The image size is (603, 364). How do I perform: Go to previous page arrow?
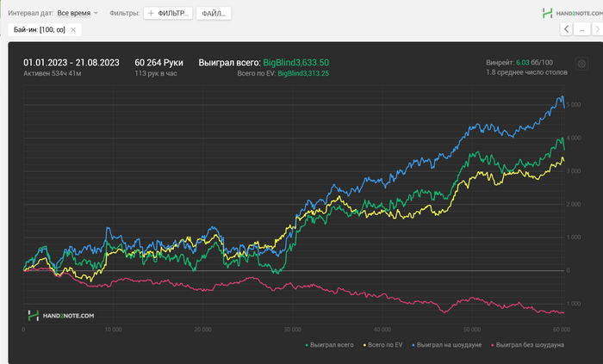566,29
